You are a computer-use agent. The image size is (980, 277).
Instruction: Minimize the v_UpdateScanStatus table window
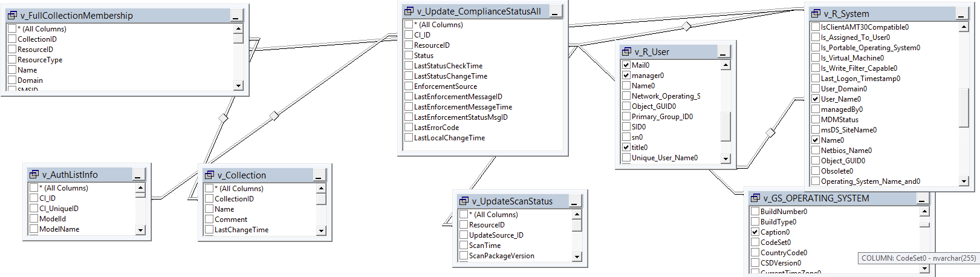tap(576, 202)
